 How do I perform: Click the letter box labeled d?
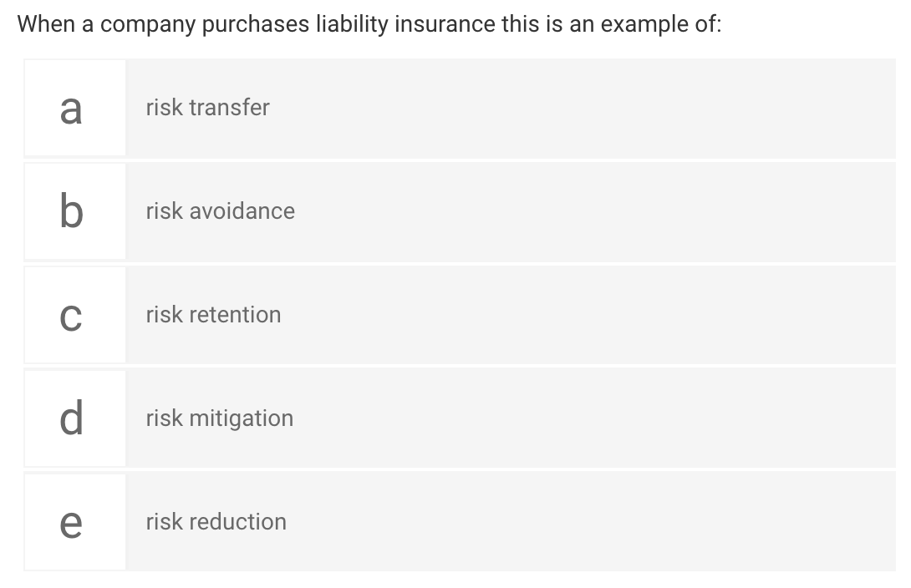[x=74, y=418]
